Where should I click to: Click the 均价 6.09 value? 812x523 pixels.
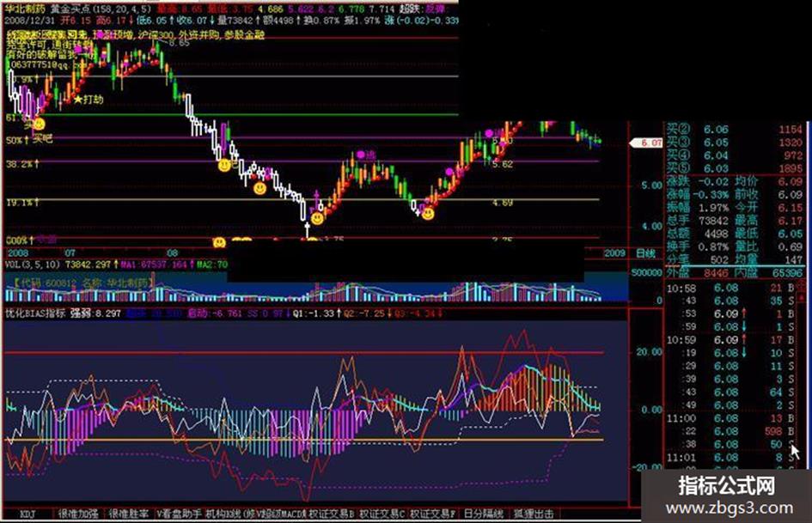pos(790,182)
